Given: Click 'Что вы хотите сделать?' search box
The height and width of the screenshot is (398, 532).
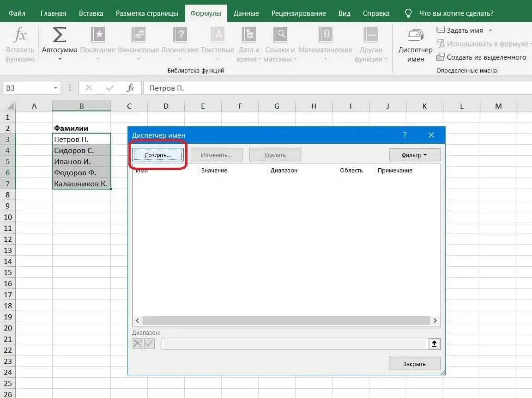Looking at the screenshot, I should pyautogui.click(x=456, y=13).
